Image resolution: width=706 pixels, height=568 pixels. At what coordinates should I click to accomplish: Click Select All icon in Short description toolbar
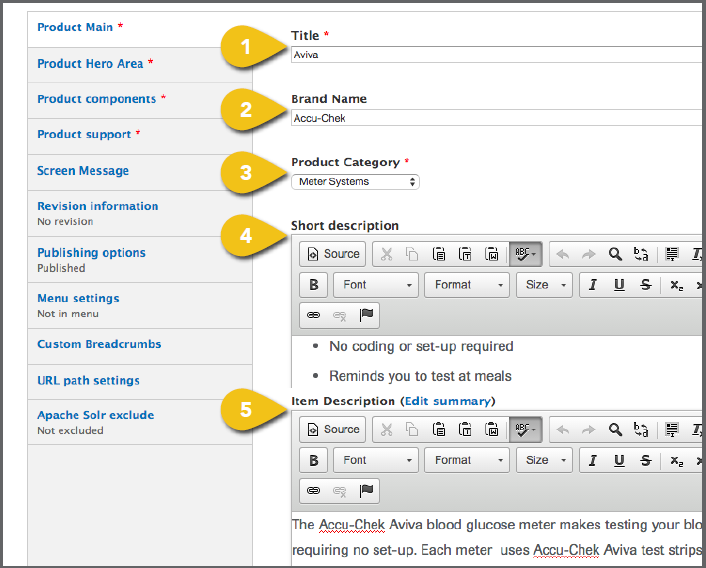(672, 254)
